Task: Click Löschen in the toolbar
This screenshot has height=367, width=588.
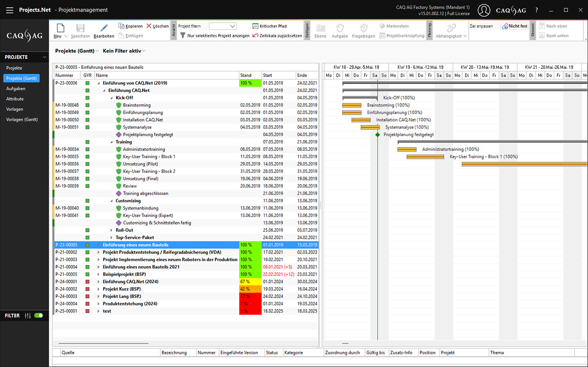Action: 158,26
